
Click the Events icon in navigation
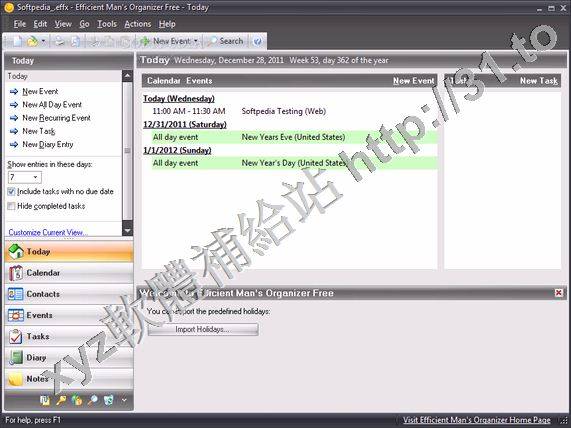(16, 315)
